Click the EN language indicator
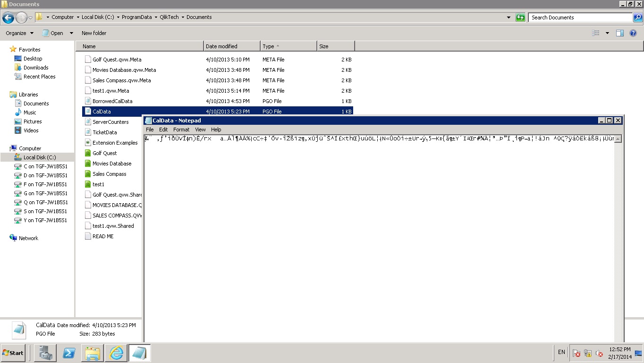This screenshot has width=644, height=363. point(561,352)
